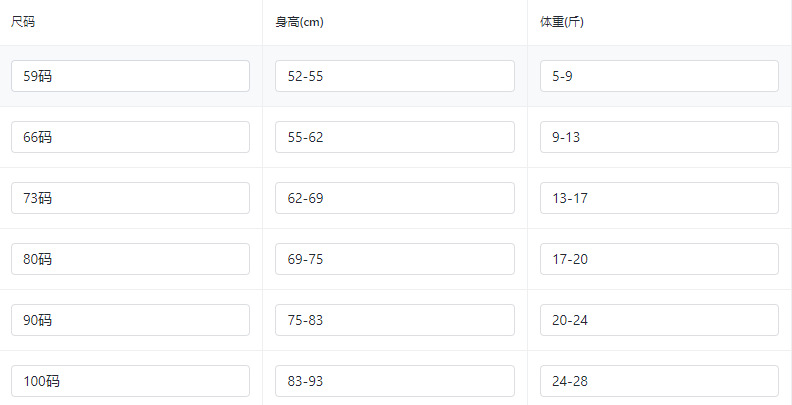Click the 20-24 weight input
The width and height of the screenshot is (792, 405).
659,320
